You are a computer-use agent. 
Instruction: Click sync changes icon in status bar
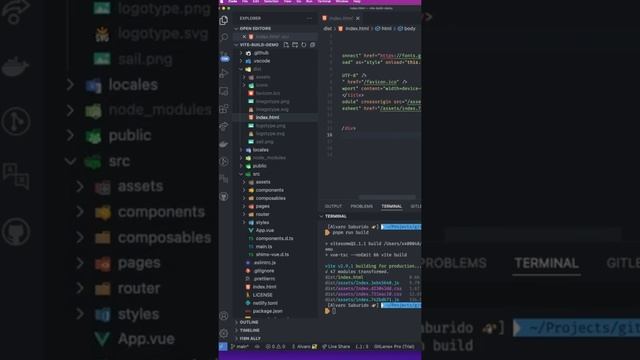click(257, 347)
